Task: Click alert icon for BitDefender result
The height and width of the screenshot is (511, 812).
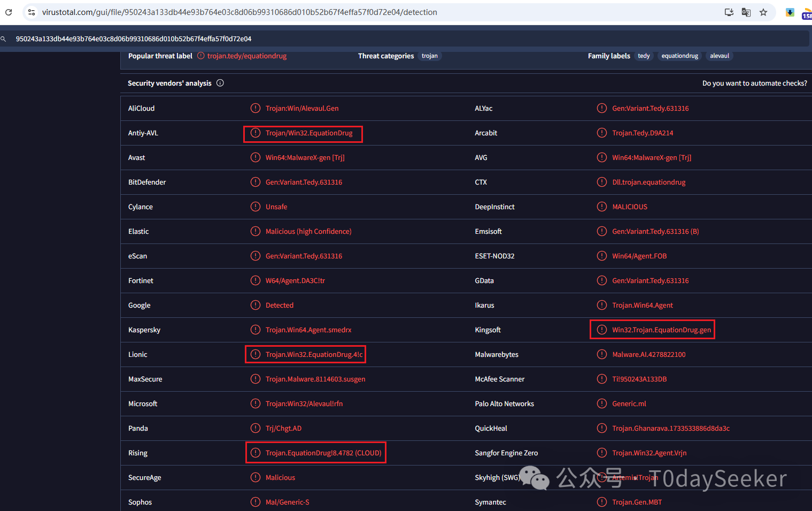Action: [256, 182]
